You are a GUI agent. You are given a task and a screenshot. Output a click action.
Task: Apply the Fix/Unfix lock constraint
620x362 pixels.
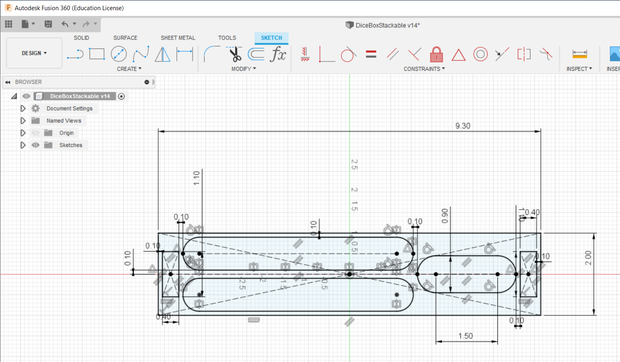coord(436,54)
